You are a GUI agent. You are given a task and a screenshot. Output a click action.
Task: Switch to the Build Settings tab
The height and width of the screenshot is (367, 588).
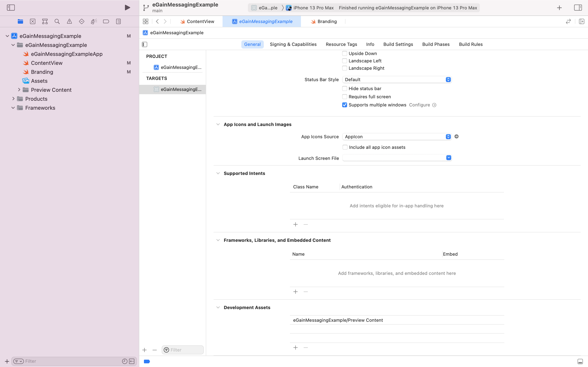398,44
